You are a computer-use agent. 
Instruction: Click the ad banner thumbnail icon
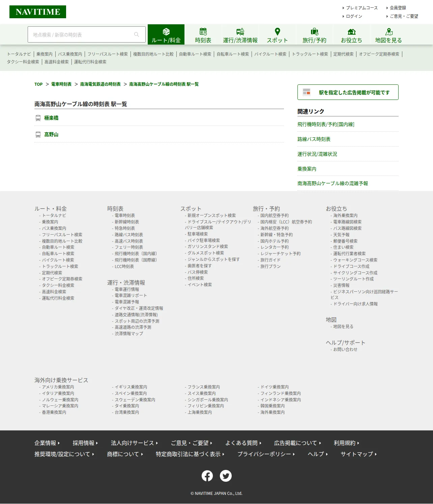point(306,92)
